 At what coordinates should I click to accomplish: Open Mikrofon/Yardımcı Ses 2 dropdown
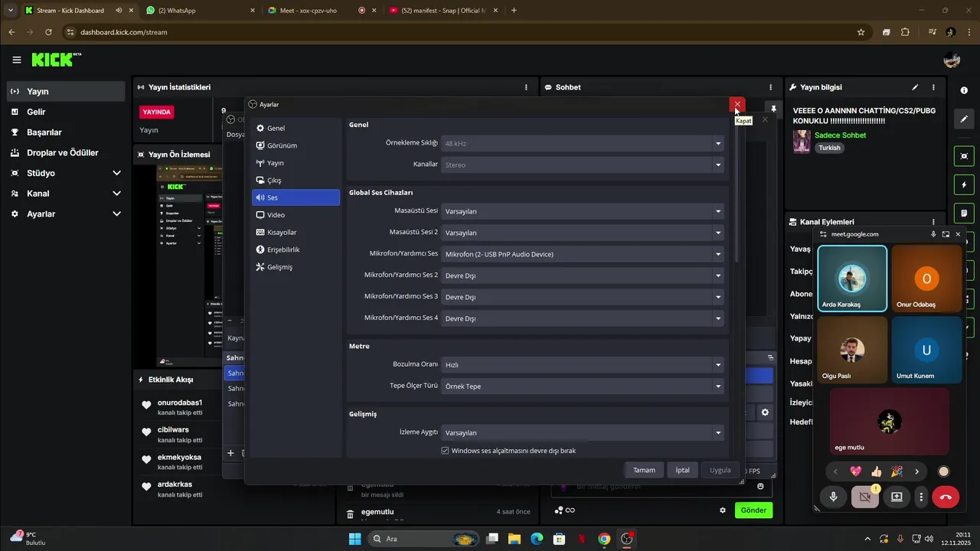tap(582, 275)
